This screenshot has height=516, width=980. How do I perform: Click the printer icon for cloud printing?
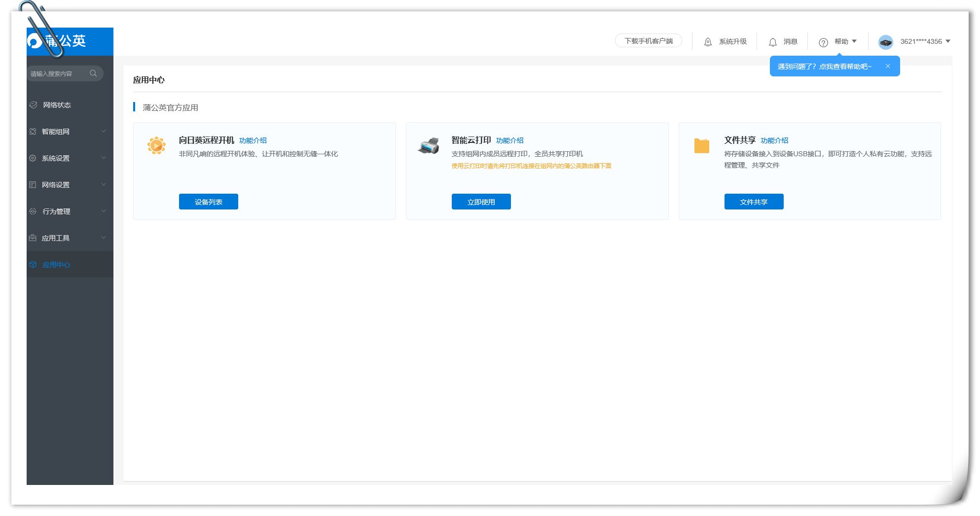tap(429, 146)
